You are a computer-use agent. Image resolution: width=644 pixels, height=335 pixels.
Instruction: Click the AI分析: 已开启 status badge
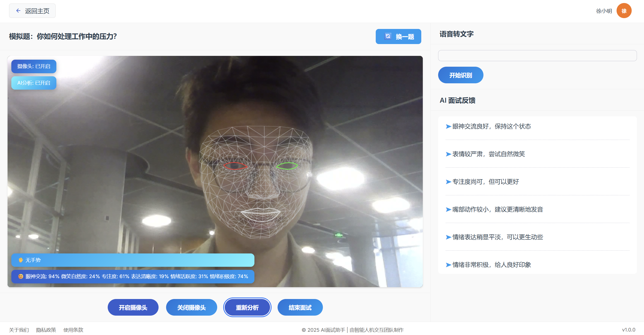34,83
